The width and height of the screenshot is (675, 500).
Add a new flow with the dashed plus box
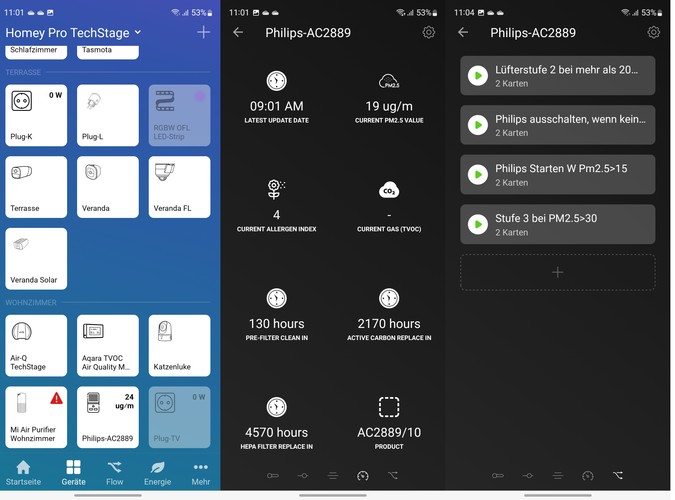[x=557, y=272]
